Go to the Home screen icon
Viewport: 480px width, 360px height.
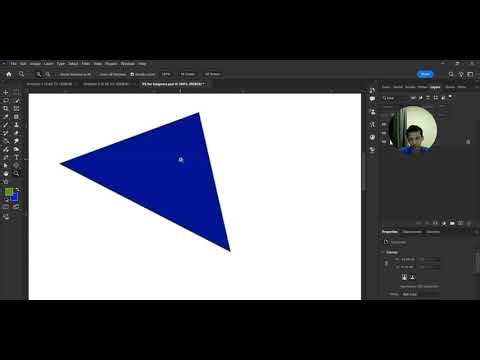pyautogui.click(x=9, y=74)
